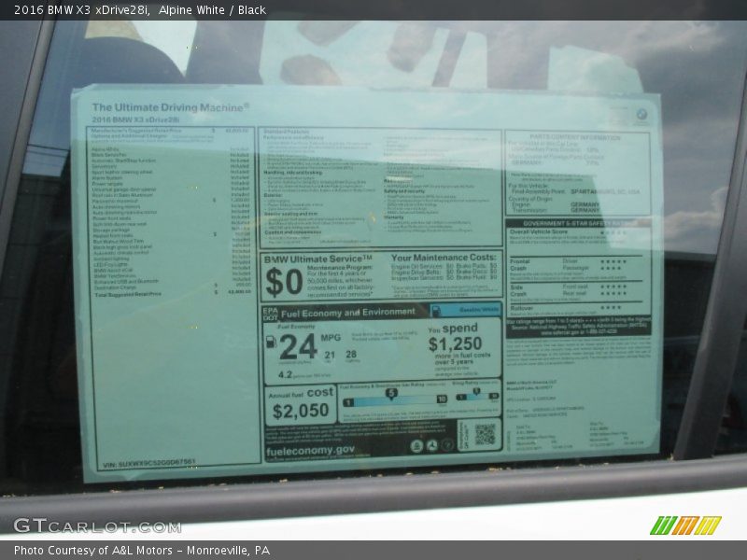This screenshot has height=560, width=747.
Task: Click the smog rating scale marker
Action: coord(476,392)
